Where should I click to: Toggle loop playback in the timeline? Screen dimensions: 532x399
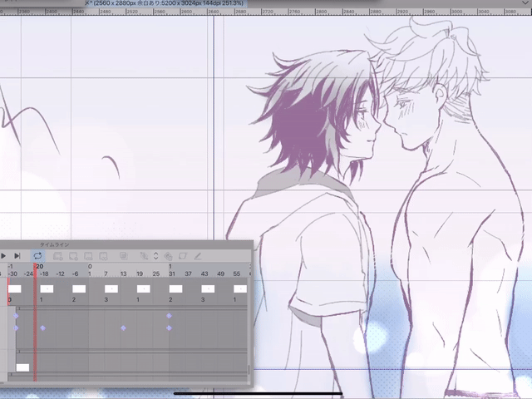[37, 256]
